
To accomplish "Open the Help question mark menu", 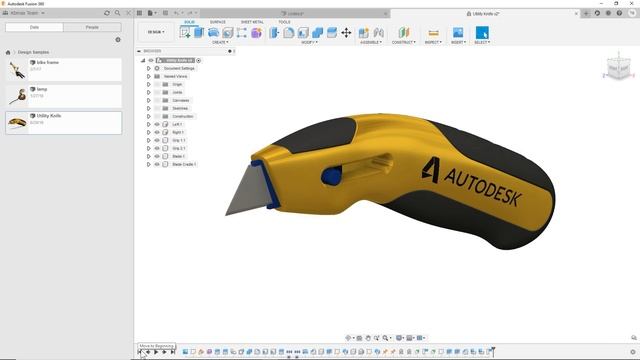I will (x=619, y=13).
